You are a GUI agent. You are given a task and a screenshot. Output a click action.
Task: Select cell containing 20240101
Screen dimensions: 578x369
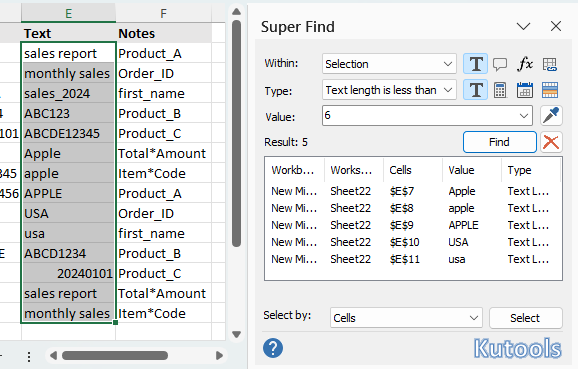(69, 273)
